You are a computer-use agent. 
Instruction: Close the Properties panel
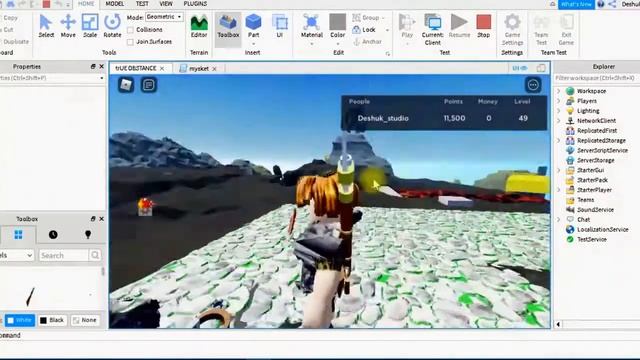pyautogui.click(x=101, y=66)
